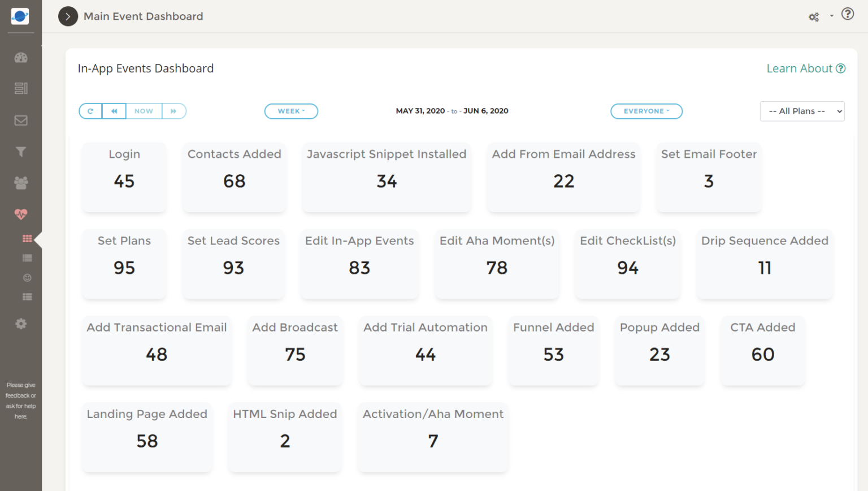Click the Learn About link

pos(806,68)
